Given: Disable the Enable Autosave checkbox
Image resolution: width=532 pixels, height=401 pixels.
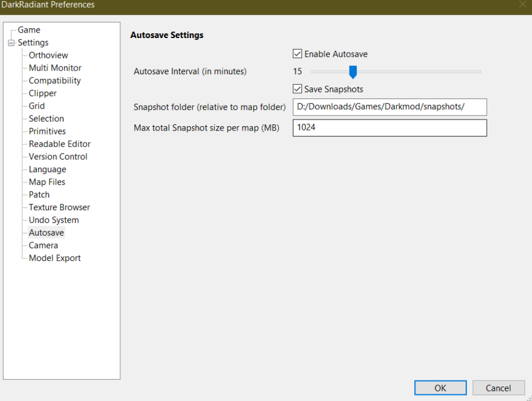Looking at the screenshot, I should [x=297, y=54].
